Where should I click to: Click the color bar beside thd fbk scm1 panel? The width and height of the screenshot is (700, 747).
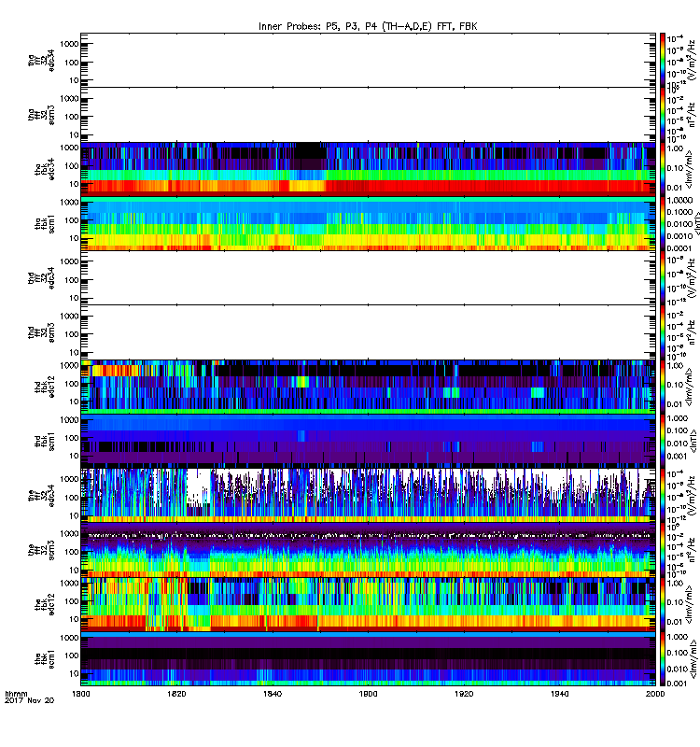coord(663,441)
